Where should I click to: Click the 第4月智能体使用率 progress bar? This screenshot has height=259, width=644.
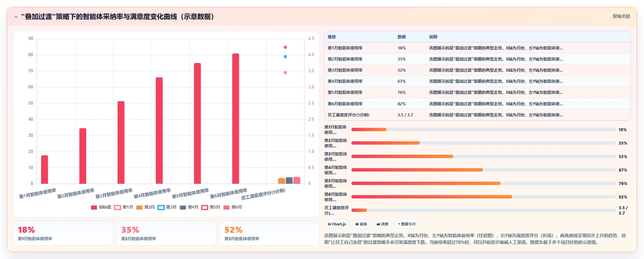(x=483, y=170)
